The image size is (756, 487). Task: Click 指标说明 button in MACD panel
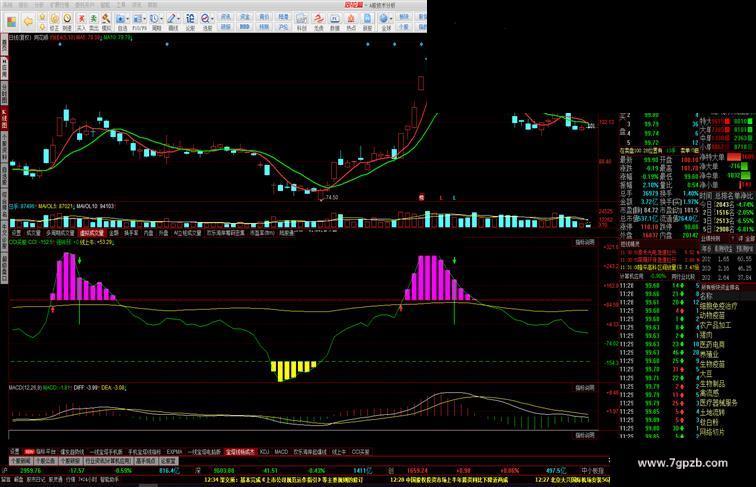coord(585,388)
